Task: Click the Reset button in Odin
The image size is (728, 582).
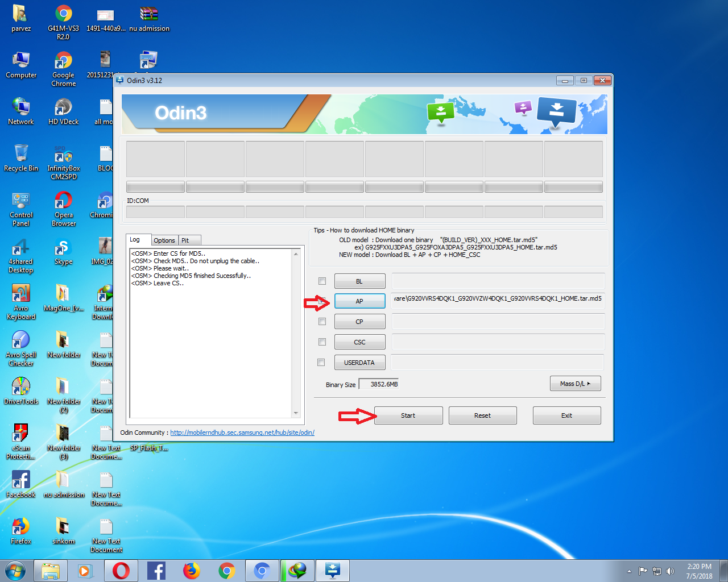Action: [x=482, y=415]
